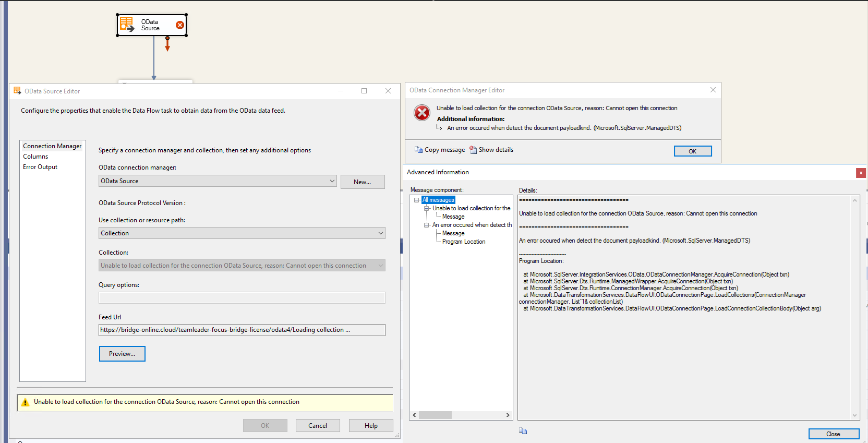The image size is (868, 443).
Task: Open the OData connection manager dropdown
Action: (332, 181)
